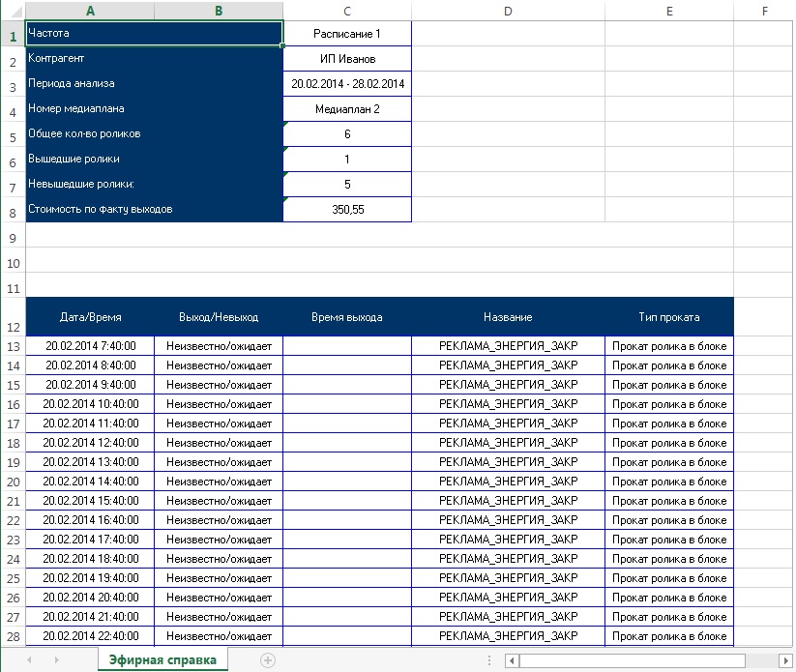Click the Частота cell
The width and height of the screenshot is (796, 672).
pos(155,34)
